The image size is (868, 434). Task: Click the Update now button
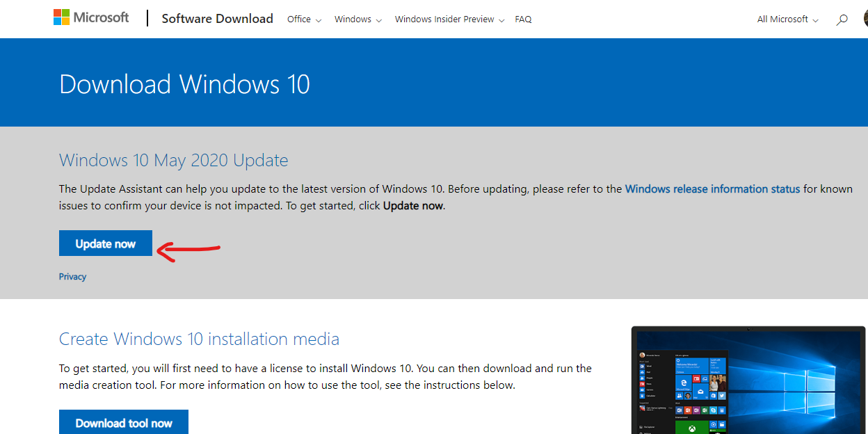(106, 243)
